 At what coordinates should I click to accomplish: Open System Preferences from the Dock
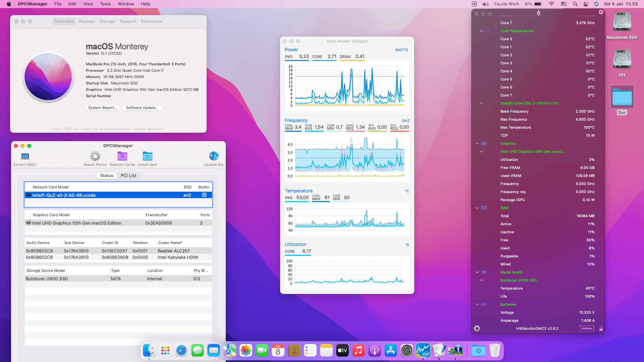[407, 351]
